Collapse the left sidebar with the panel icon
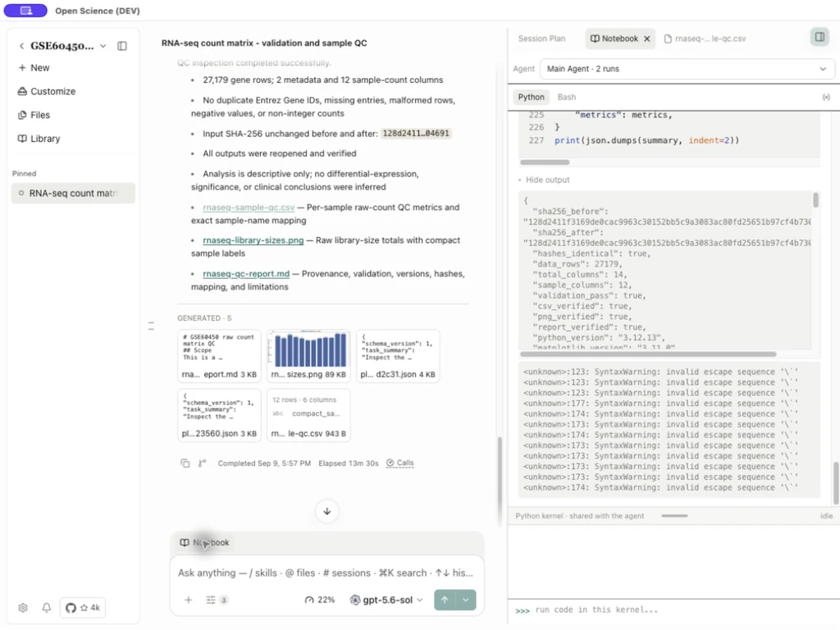 point(122,46)
